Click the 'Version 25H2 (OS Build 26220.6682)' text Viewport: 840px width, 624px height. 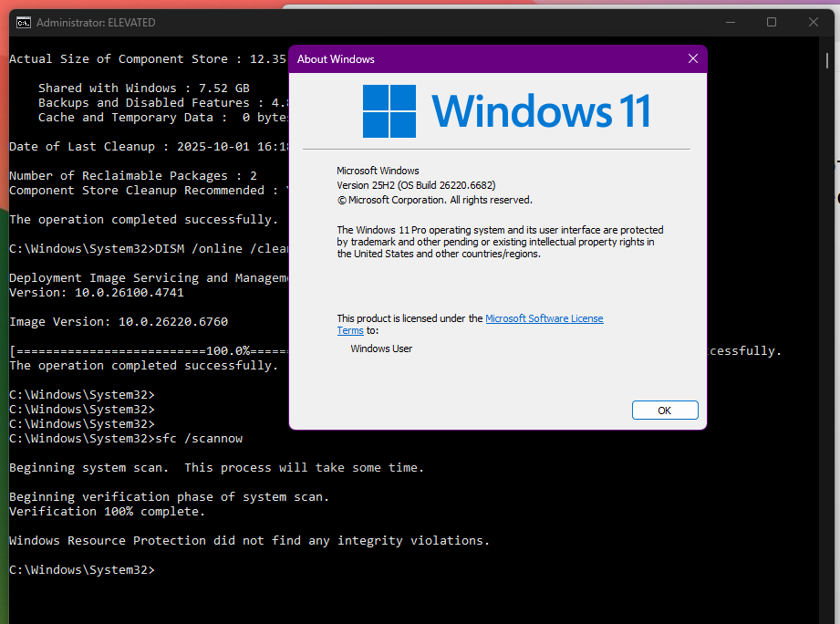click(x=416, y=185)
